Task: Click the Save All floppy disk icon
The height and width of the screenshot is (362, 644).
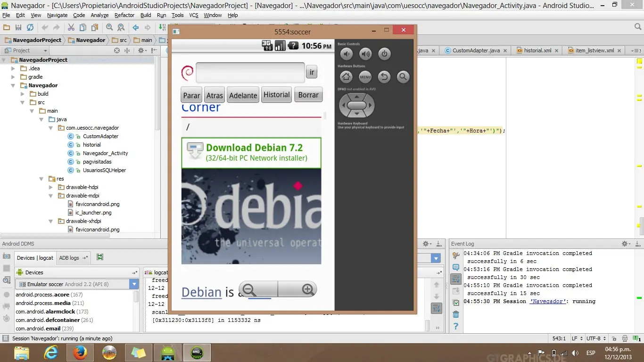Action: tap(18, 28)
